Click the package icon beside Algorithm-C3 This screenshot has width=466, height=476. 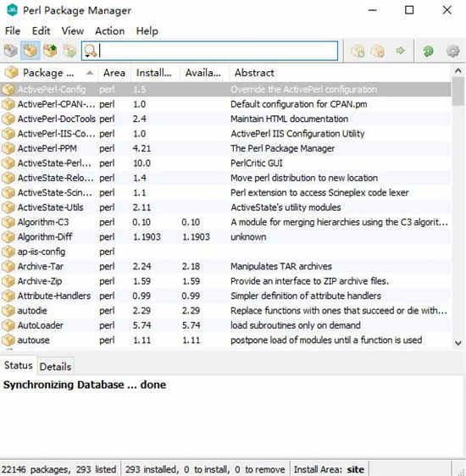pyautogui.click(x=8, y=222)
